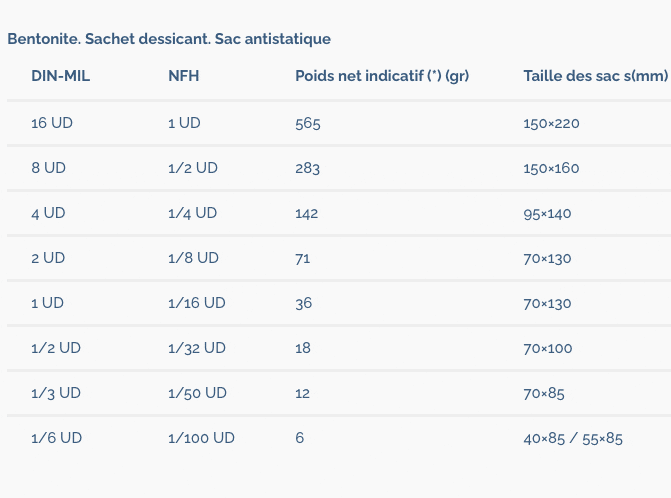Click the 283 weight value
The height and width of the screenshot is (498, 671).
click(308, 168)
